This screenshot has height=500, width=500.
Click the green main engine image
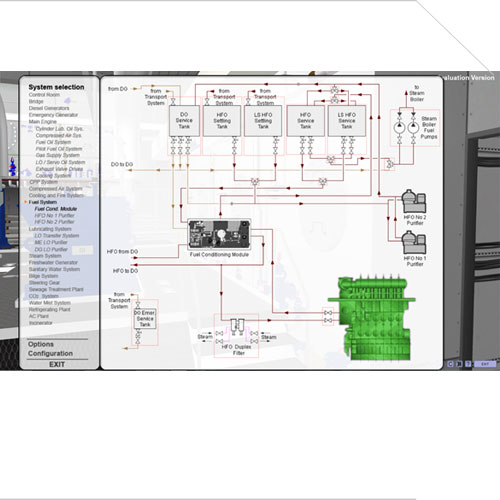[372, 317]
